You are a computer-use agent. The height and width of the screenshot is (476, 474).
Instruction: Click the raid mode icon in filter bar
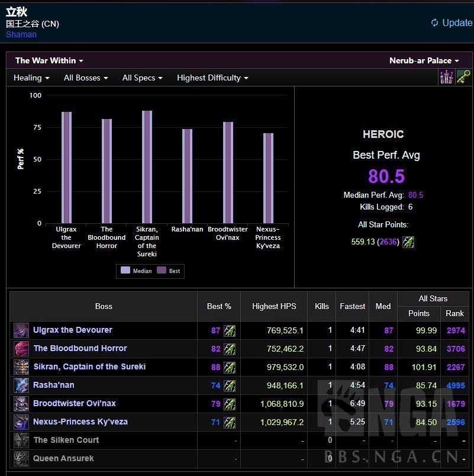pyautogui.click(x=446, y=78)
